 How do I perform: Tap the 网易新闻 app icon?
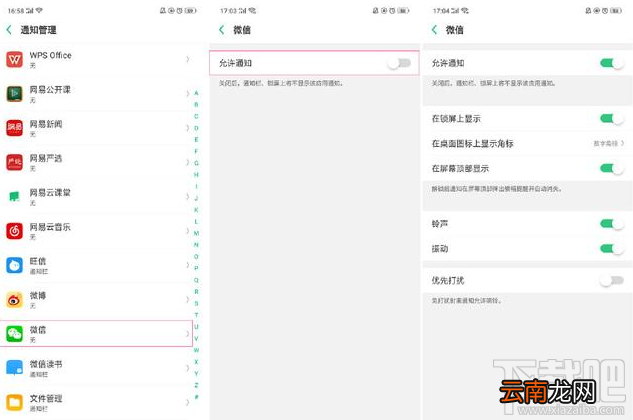pyautogui.click(x=15, y=128)
